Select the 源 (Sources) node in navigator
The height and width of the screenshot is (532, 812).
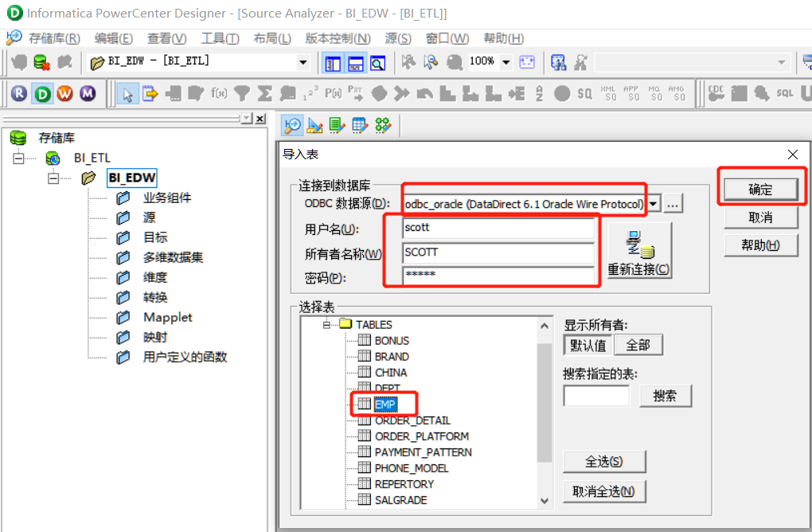(x=149, y=217)
